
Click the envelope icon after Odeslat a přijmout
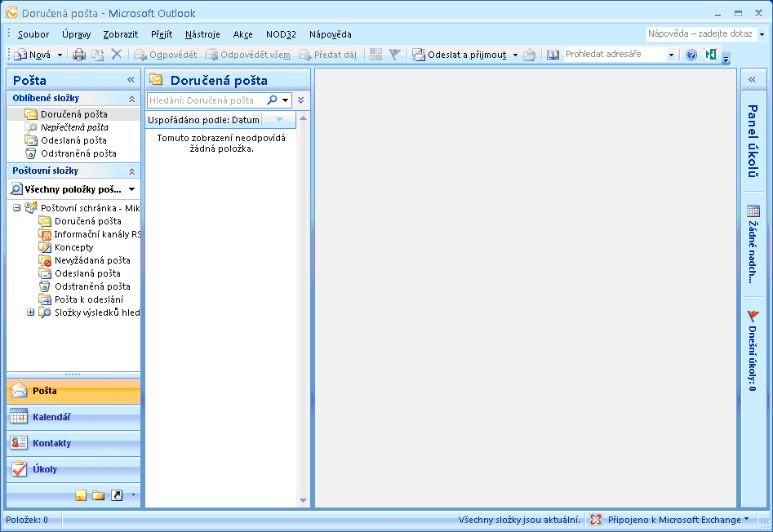tap(530, 55)
